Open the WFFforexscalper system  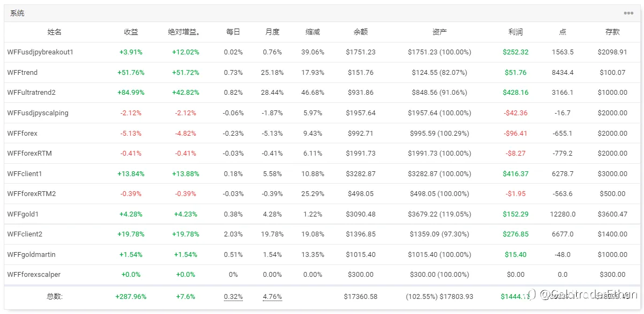click(x=34, y=275)
